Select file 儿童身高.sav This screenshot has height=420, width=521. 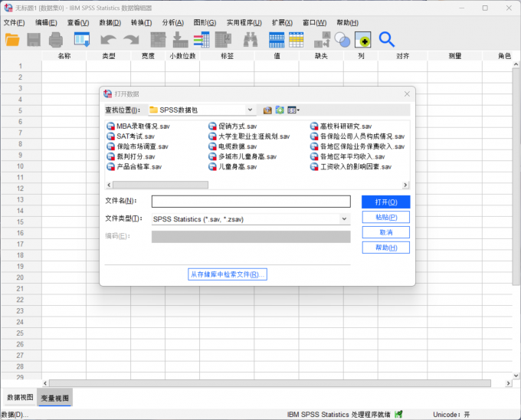coord(233,167)
